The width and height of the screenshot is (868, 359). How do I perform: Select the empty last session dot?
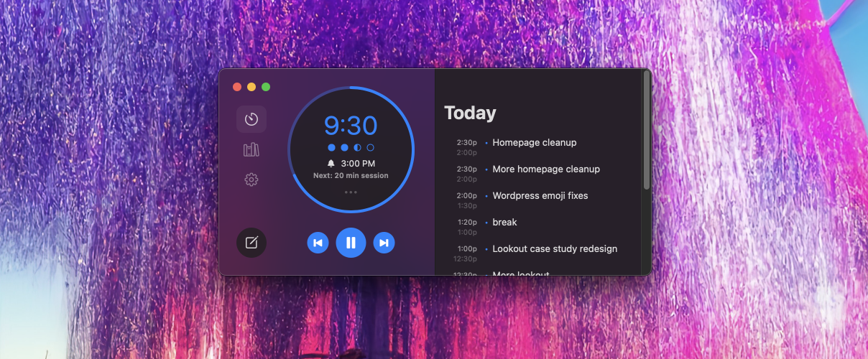tap(370, 147)
